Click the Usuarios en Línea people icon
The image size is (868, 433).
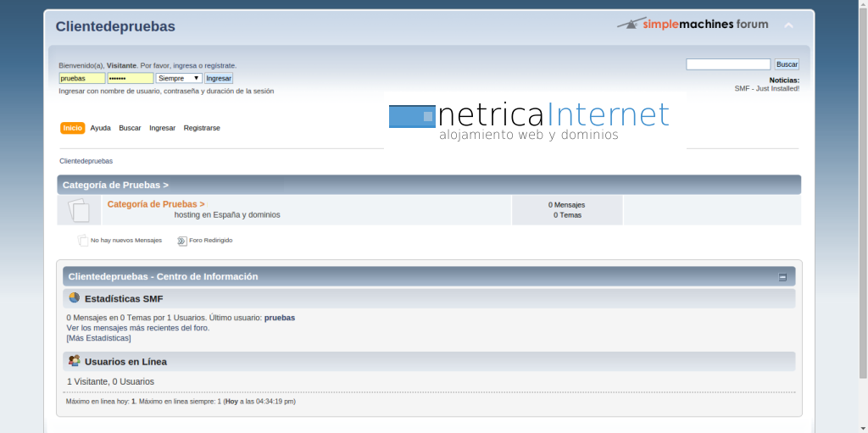point(75,361)
